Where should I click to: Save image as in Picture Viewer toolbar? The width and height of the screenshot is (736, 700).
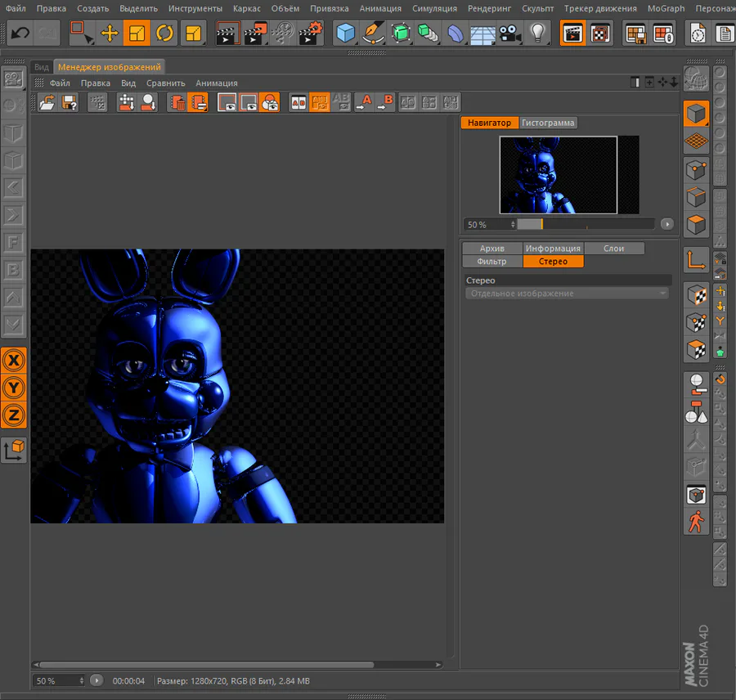click(70, 102)
